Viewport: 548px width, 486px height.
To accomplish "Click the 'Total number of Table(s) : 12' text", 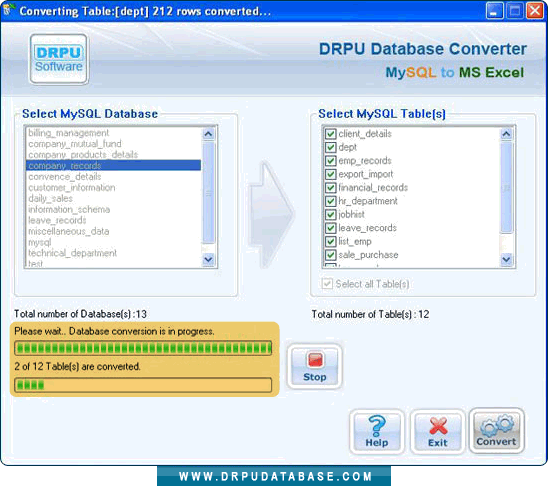I will 370,314.
